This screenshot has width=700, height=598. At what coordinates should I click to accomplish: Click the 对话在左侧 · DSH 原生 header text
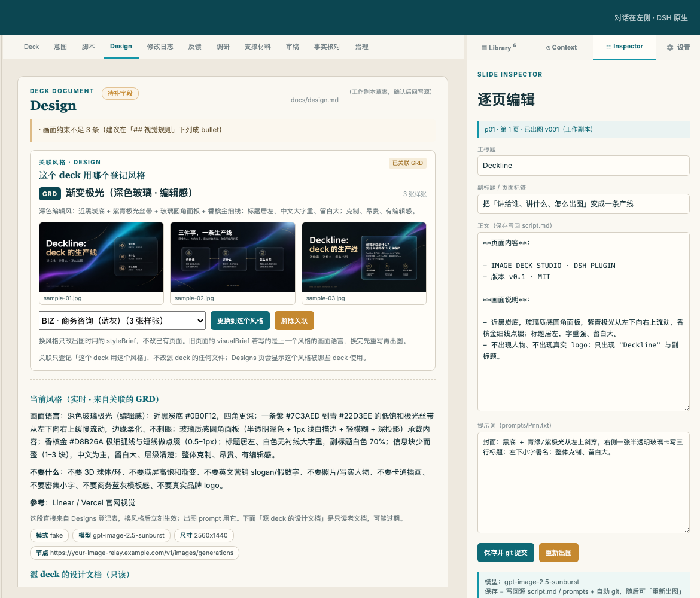(651, 18)
